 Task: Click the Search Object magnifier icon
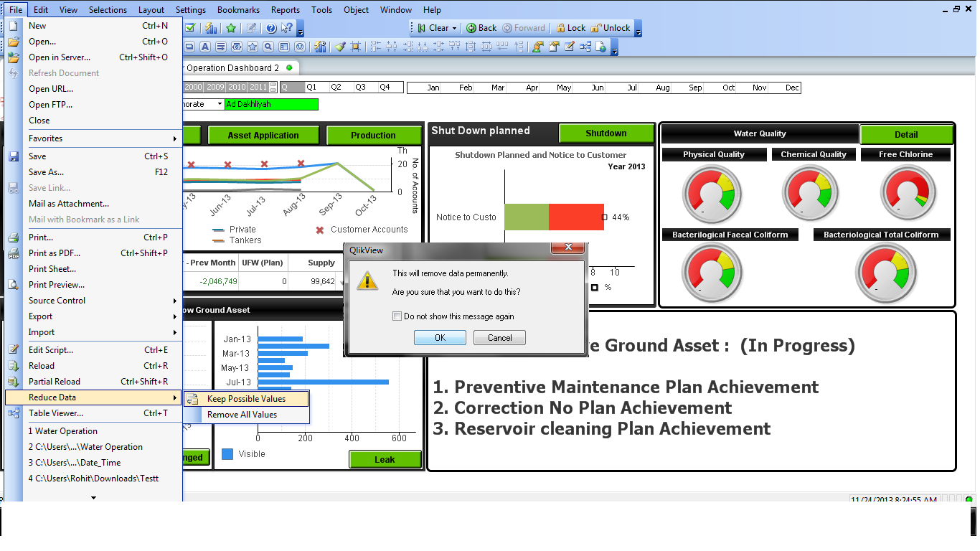coord(268,47)
